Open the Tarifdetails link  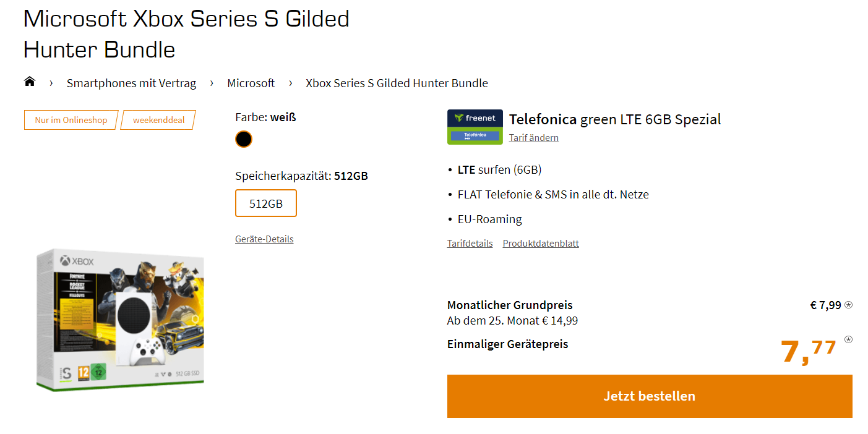[470, 244]
